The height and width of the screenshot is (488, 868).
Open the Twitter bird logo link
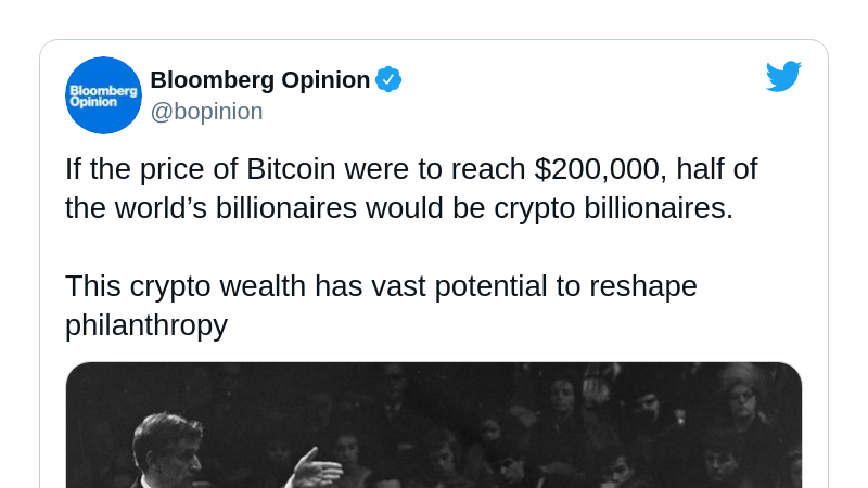tap(783, 76)
